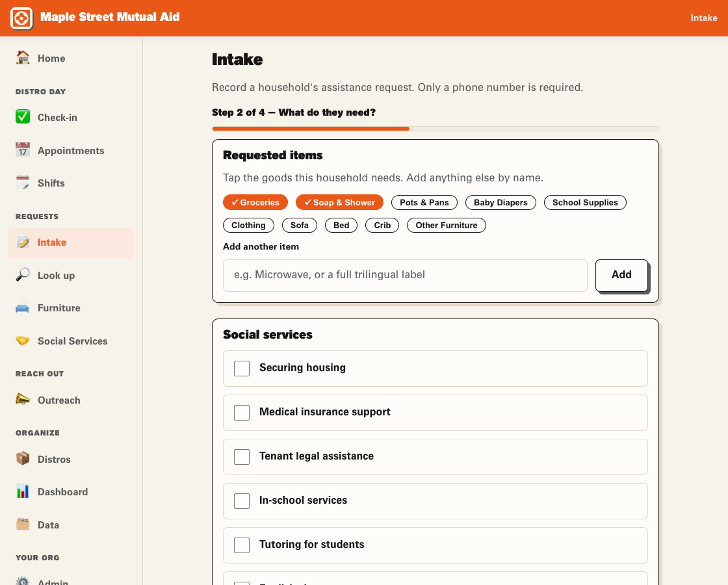Tick the Securing housing checkbox
The height and width of the screenshot is (585, 728).
point(242,368)
